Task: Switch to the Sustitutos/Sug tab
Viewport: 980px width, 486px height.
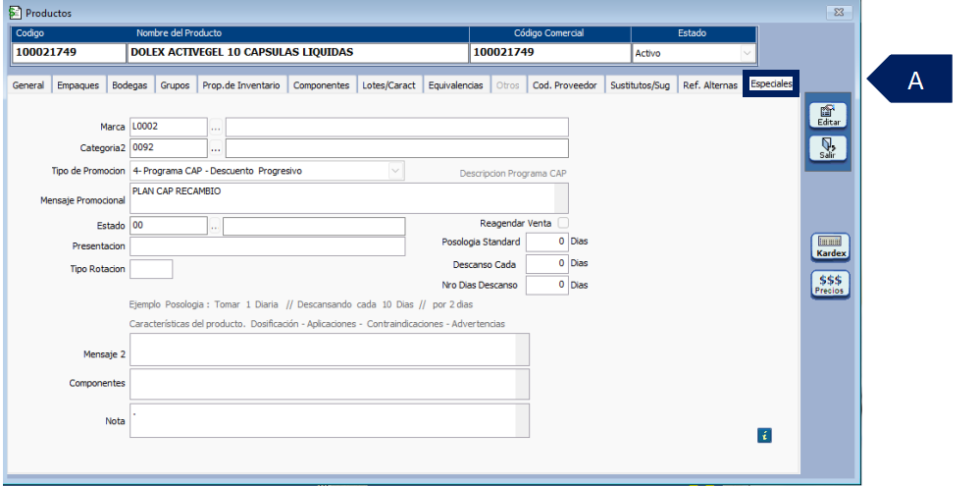Action: [x=640, y=85]
